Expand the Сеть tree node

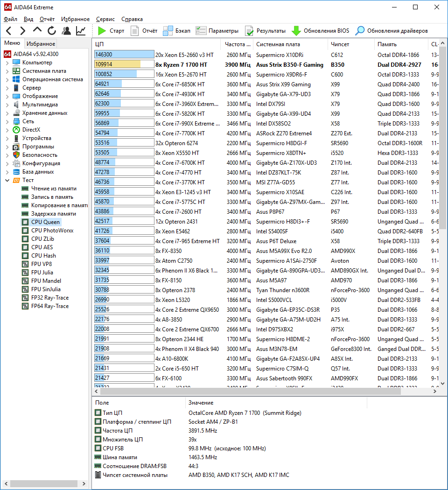[x=7, y=121]
